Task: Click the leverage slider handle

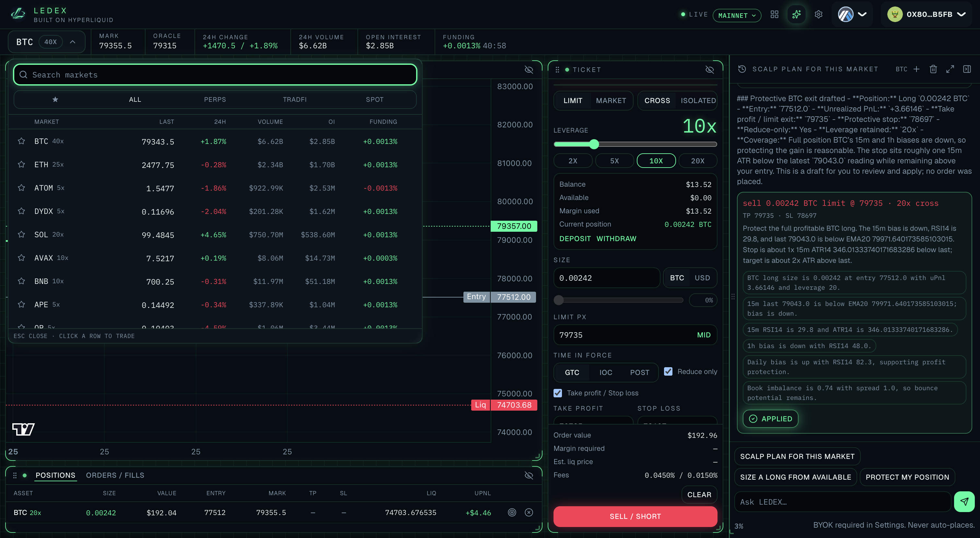Action: pyautogui.click(x=594, y=144)
